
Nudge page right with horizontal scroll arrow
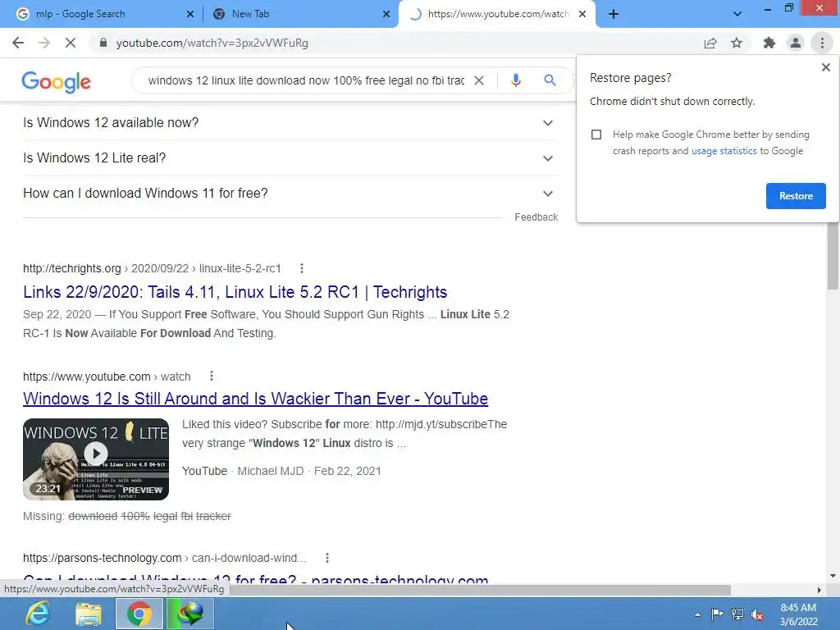point(819,590)
